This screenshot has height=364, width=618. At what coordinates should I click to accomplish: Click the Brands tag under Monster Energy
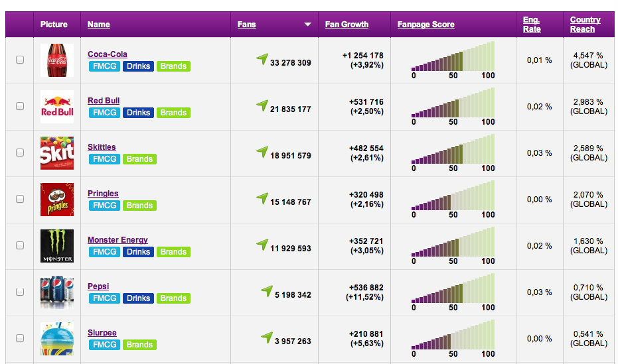(173, 252)
